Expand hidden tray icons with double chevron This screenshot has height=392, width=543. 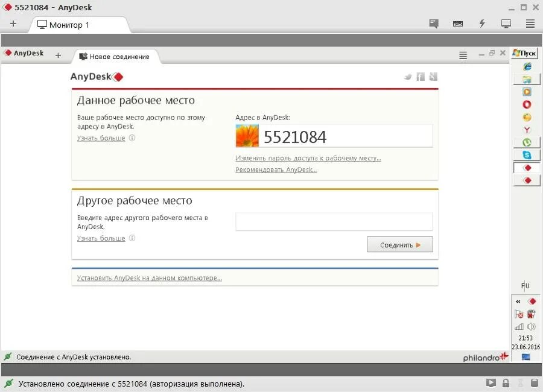coord(518,302)
